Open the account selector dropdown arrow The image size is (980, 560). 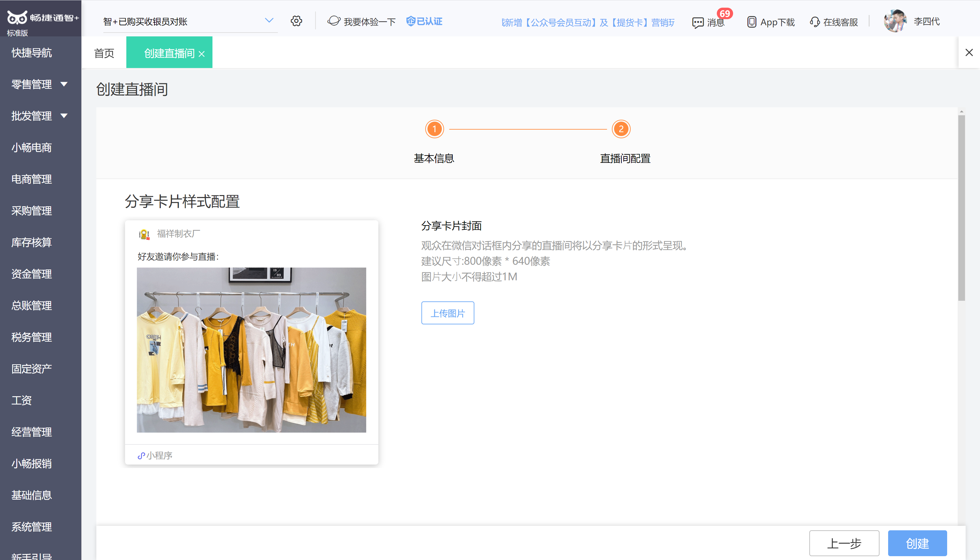(x=269, y=20)
